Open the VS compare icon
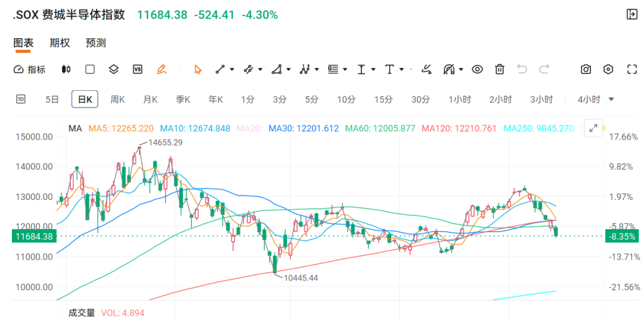 (x=138, y=69)
